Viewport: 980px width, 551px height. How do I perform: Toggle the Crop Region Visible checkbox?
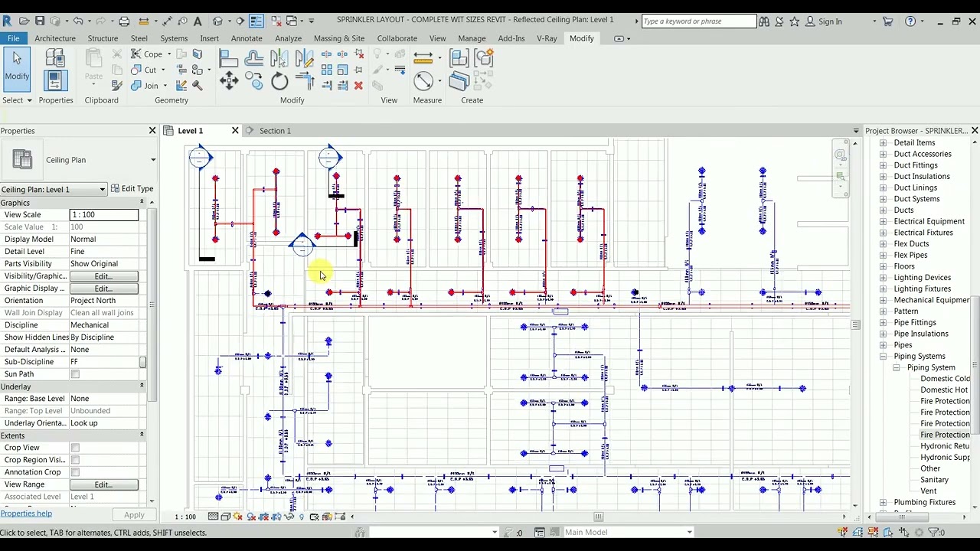point(75,460)
